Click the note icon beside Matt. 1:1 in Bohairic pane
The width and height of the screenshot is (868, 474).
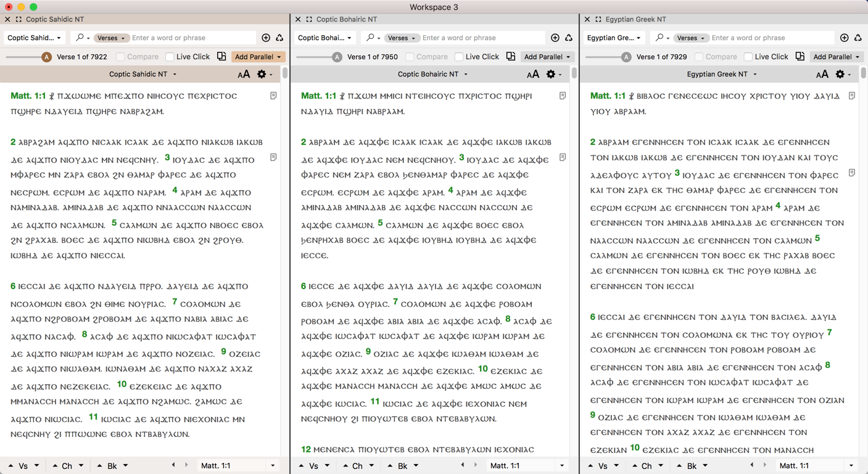(x=563, y=96)
